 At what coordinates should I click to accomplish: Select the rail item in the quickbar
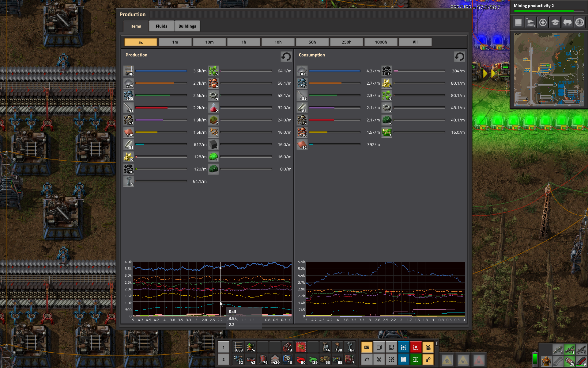point(239,347)
